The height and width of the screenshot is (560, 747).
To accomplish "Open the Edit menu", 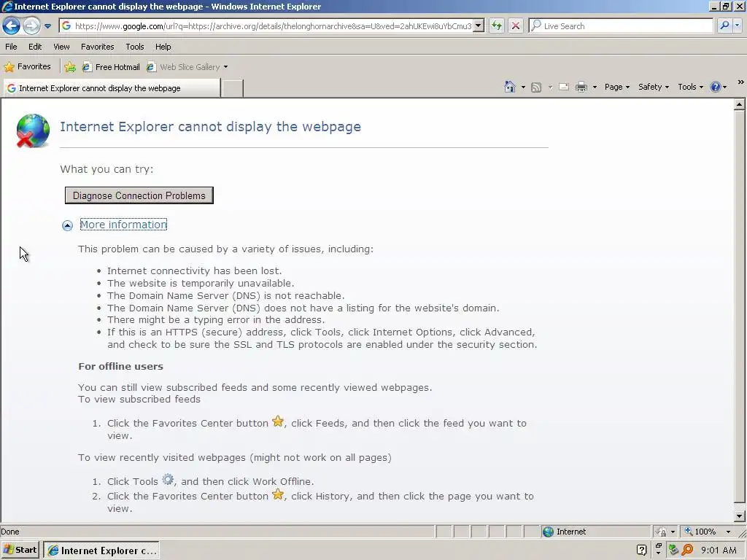I will click(35, 47).
